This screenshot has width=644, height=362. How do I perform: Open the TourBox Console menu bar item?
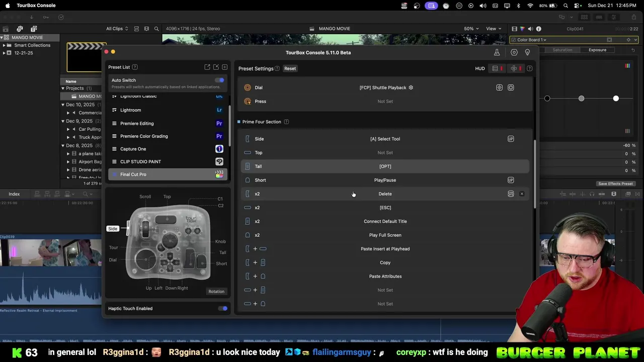tap(36, 6)
